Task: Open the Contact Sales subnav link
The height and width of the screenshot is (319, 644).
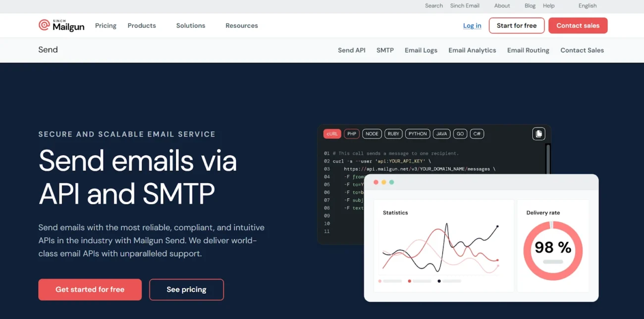Action: [582, 50]
